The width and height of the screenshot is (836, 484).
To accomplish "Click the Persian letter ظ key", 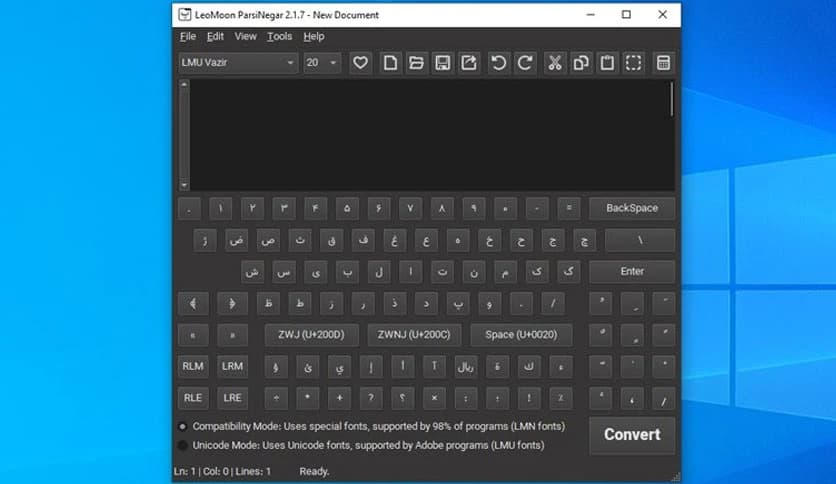I will point(268,303).
